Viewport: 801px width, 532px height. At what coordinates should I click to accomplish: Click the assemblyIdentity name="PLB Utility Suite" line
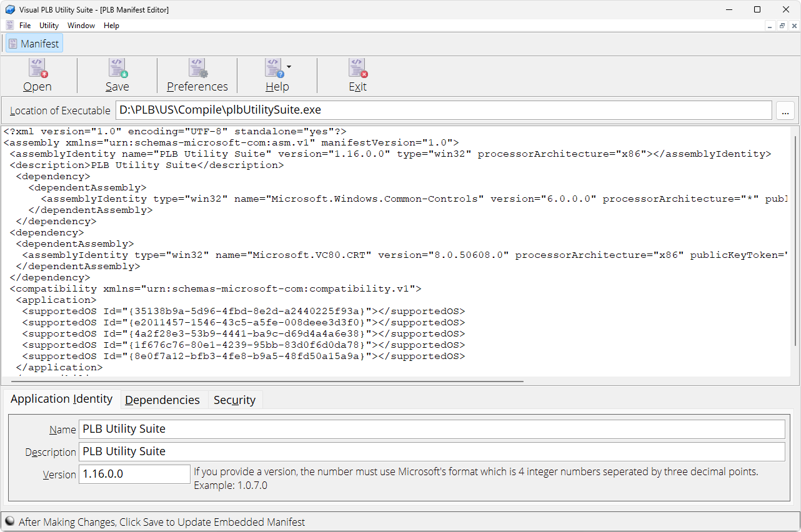click(x=391, y=154)
